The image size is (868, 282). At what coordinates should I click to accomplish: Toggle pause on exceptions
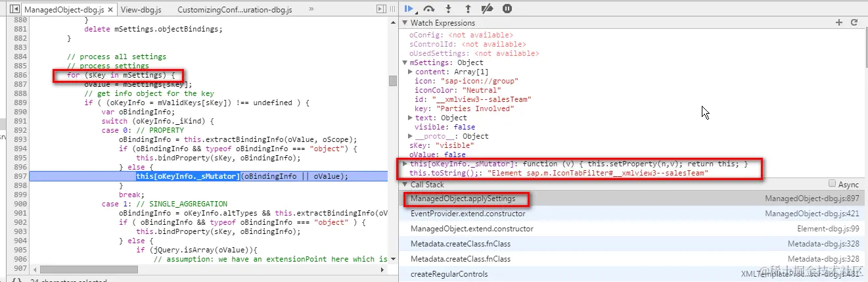tap(507, 9)
